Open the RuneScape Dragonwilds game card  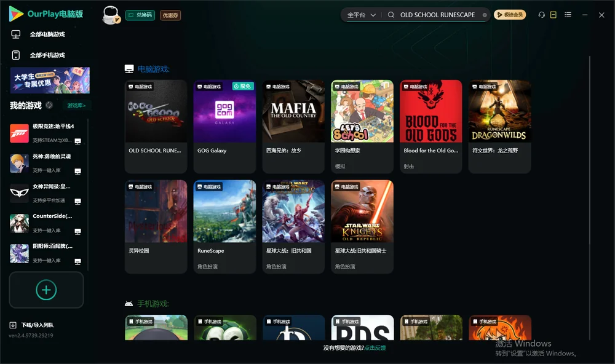[499, 126]
